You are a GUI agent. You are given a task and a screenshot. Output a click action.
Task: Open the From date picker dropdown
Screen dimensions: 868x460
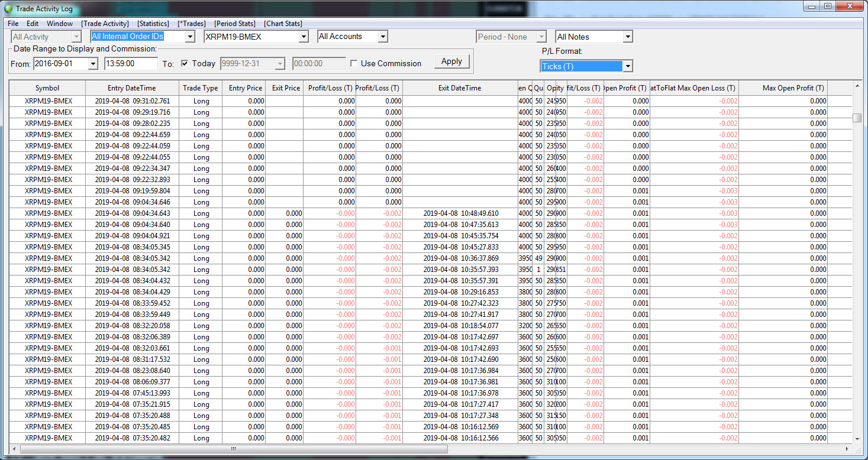tap(93, 64)
